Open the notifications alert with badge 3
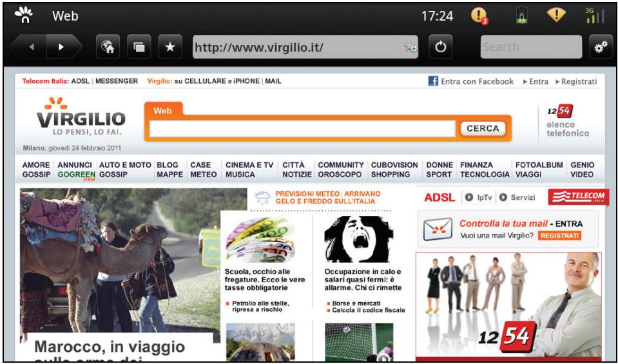The width and height of the screenshot is (618, 364). pos(479,16)
